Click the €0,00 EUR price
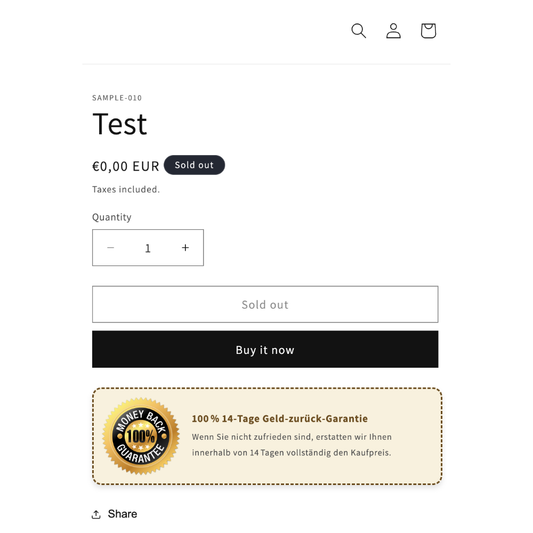 pos(126,166)
